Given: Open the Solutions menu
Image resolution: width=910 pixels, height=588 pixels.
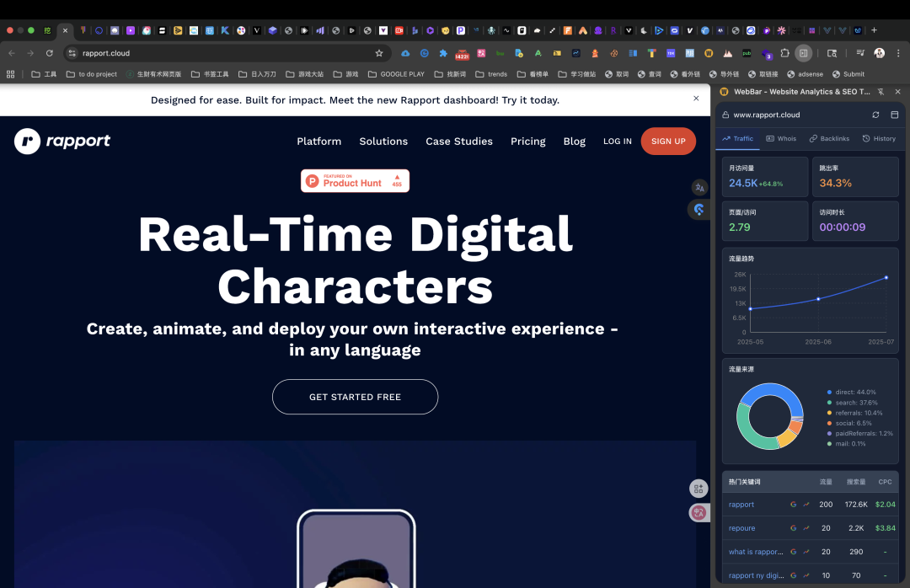Looking at the screenshot, I should (383, 142).
